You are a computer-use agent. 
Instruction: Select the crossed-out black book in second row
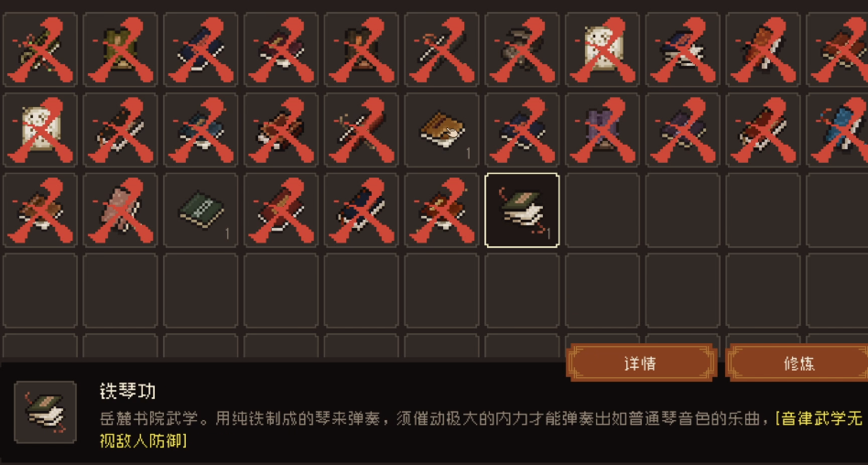pos(120,130)
